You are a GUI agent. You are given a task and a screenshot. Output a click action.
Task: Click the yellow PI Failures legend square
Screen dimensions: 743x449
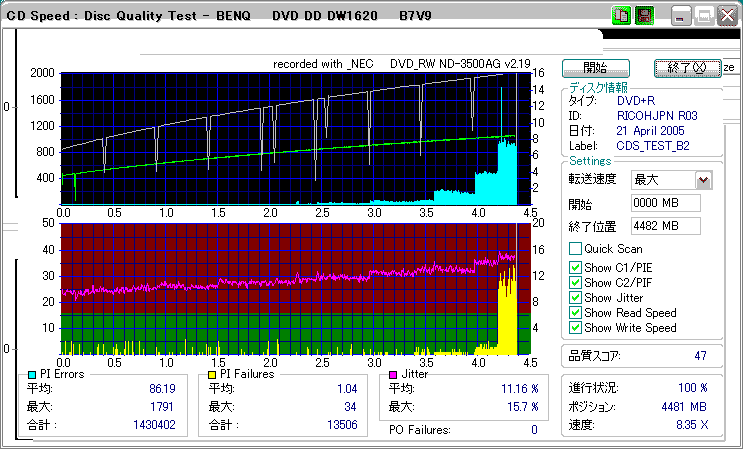click(x=211, y=374)
